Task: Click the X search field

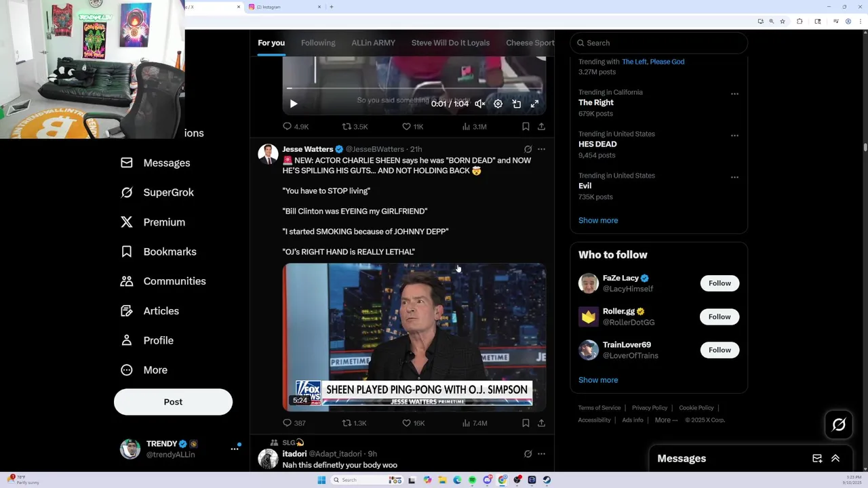Action: pos(658,43)
